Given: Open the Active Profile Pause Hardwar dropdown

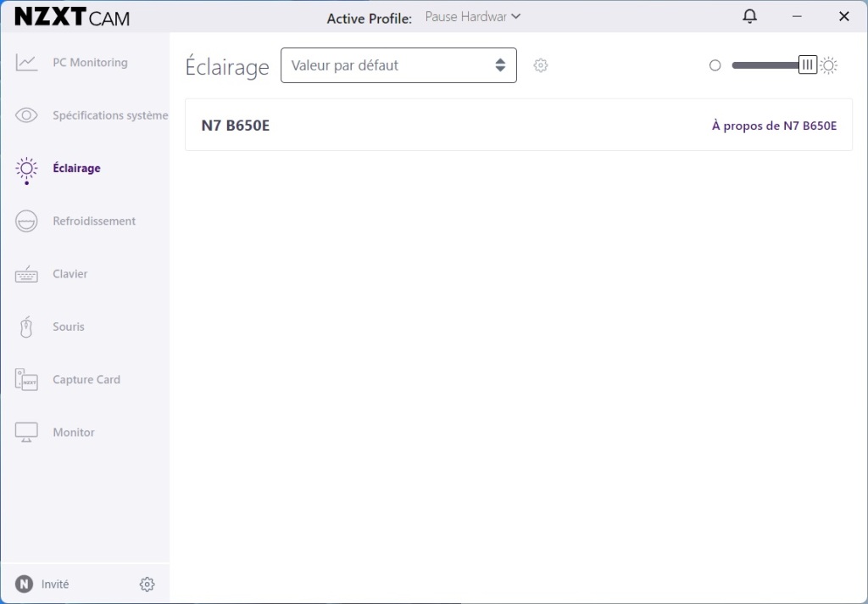Looking at the screenshot, I should [x=473, y=17].
